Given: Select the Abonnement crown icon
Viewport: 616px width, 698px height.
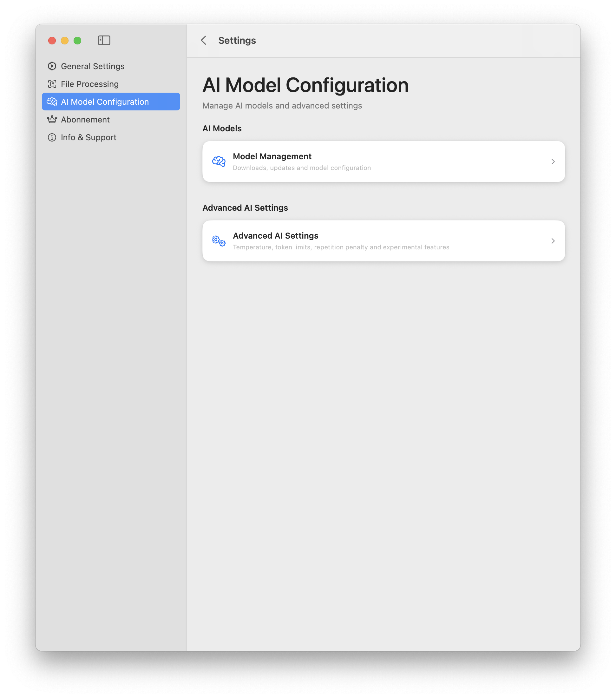Looking at the screenshot, I should tap(52, 119).
